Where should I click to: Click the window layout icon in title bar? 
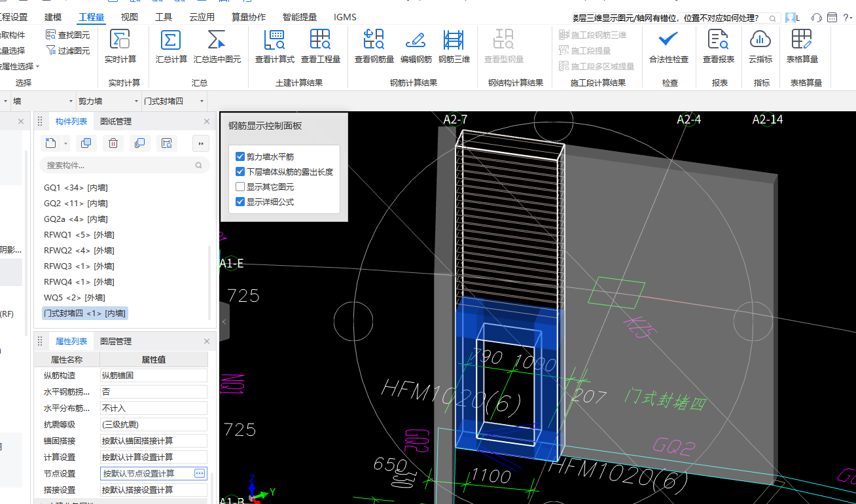point(832,18)
